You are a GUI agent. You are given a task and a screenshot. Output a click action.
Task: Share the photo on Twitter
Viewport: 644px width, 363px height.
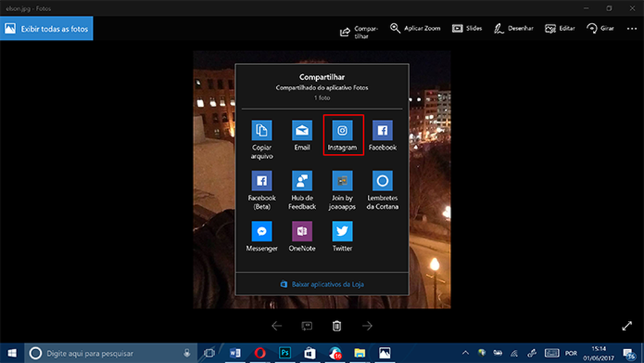(x=342, y=237)
